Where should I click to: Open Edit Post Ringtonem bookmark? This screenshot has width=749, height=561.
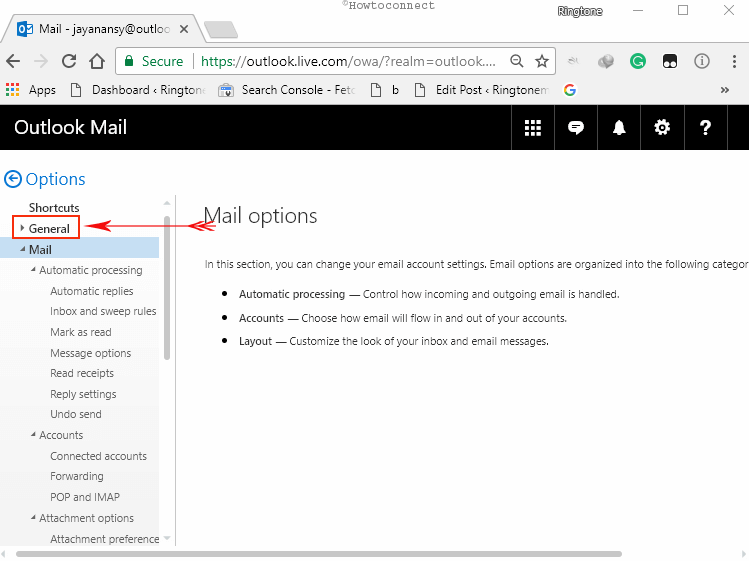click(x=482, y=90)
